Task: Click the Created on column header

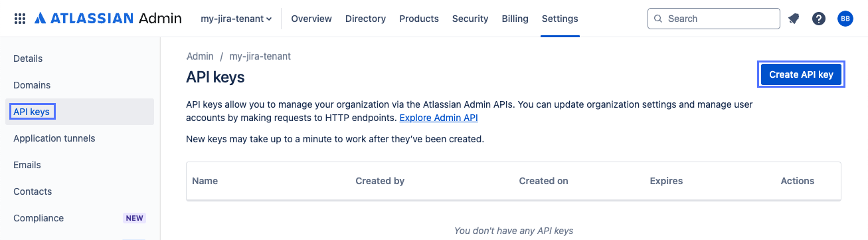Action: tap(543, 181)
